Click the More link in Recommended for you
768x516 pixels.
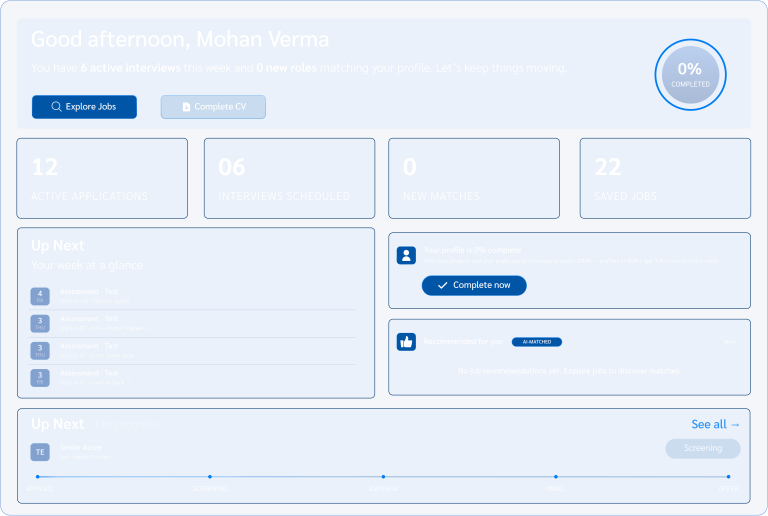point(732,342)
